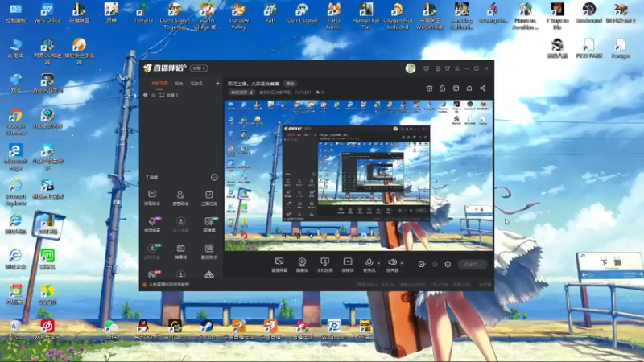This screenshot has height=362, width=644.
Task: Open the Wallpaper Engine desktop shortcut
Action: click(334, 333)
